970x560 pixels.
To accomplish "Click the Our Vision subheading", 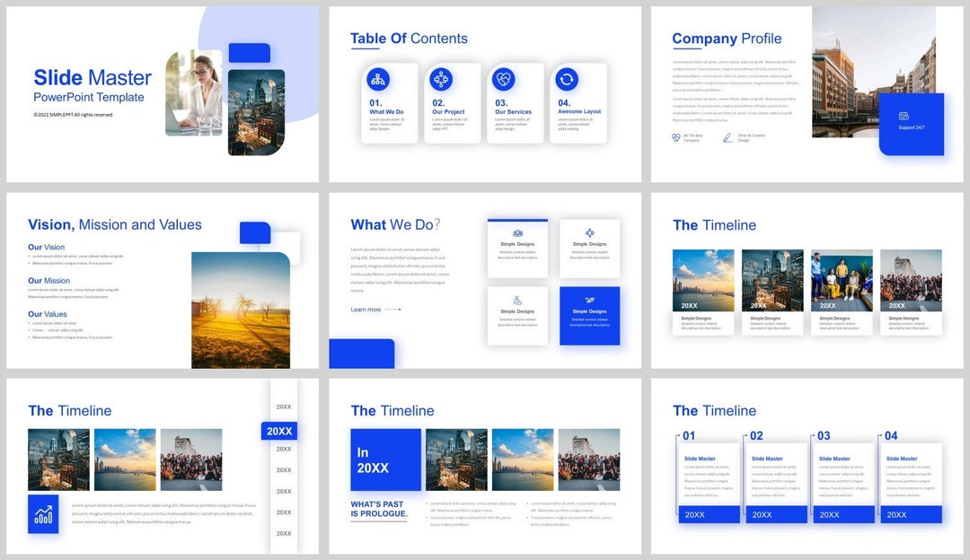I will (x=46, y=247).
